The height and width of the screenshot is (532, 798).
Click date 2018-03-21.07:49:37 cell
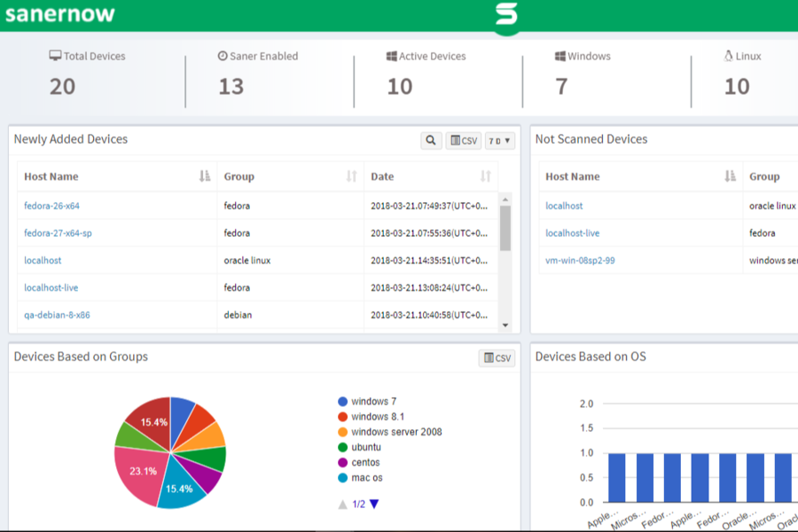coord(429,206)
